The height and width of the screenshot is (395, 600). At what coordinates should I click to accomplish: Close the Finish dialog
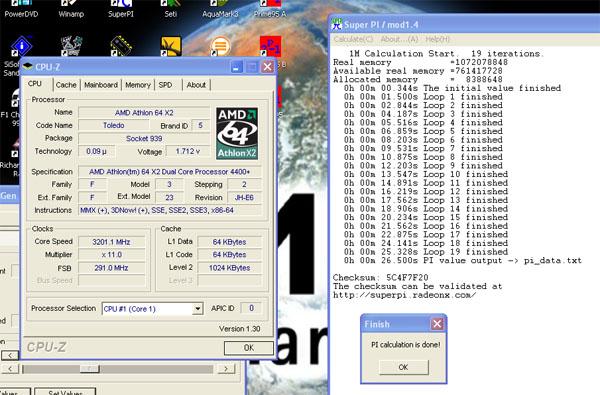pyautogui.click(x=437, y=324)
